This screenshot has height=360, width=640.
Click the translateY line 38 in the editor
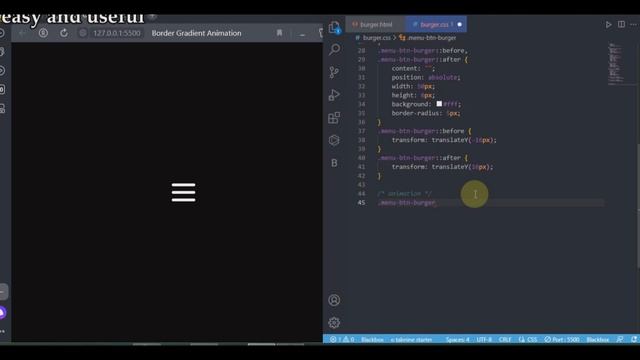click(x=444, y=140)
